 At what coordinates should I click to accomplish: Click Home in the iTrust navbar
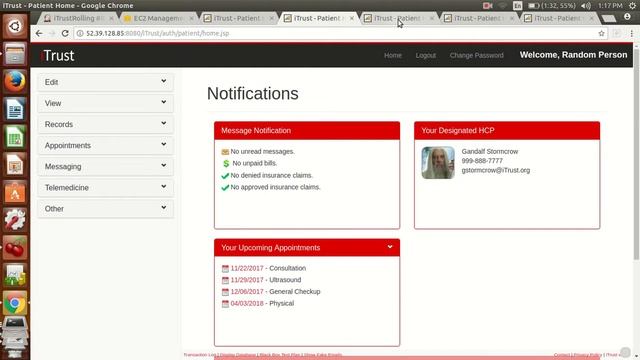(x=393, y=55)
